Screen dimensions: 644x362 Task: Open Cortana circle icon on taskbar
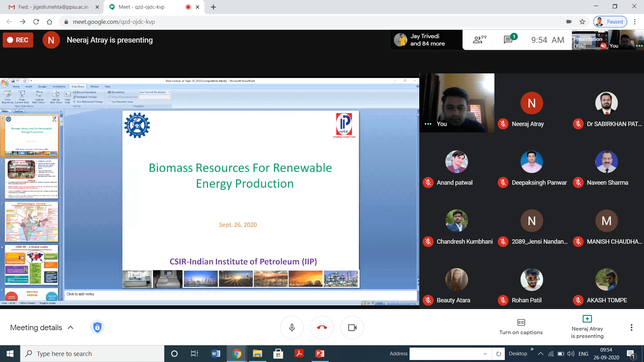[x=174, y=354]
